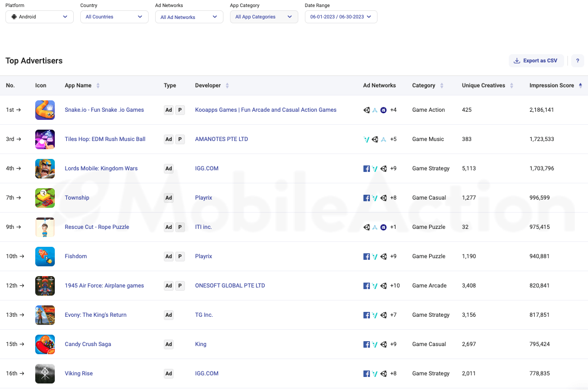This screenshot has height=390, width=588.
Task: Click the Unique Creatives value 5,113
Action: [469, 168]
